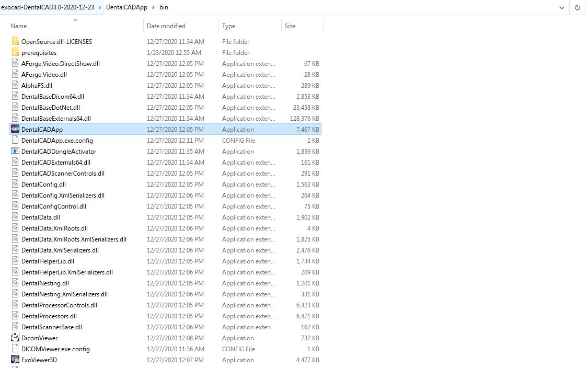Select the DentalCADScannerControls.dll file name

63,174
